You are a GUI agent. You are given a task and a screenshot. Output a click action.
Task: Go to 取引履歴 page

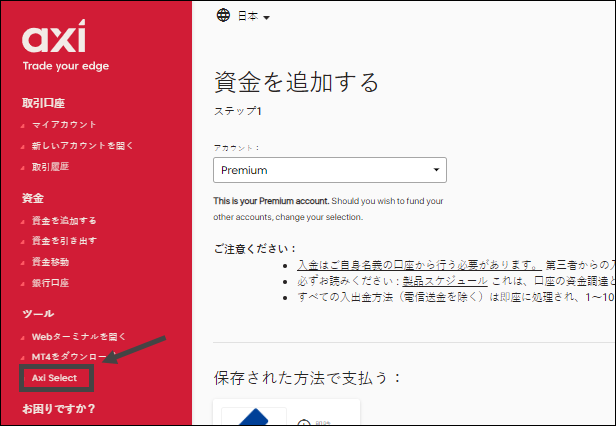coord(50,167)
